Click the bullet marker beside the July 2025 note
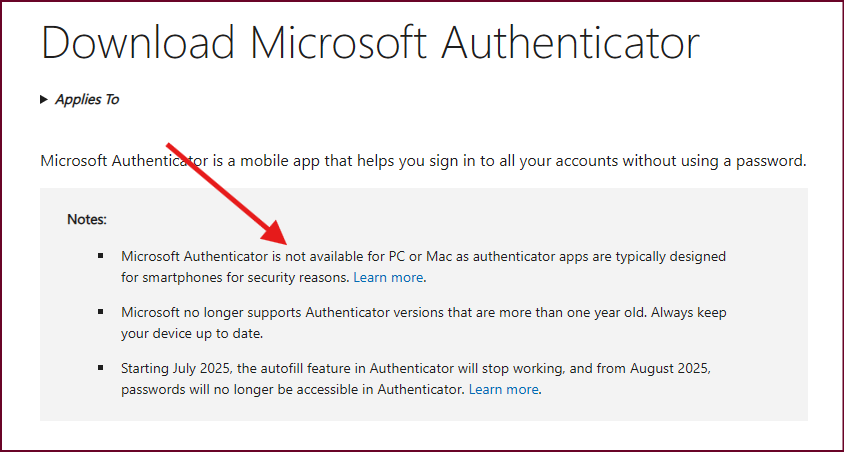844x452 pixels. [101, 368]
